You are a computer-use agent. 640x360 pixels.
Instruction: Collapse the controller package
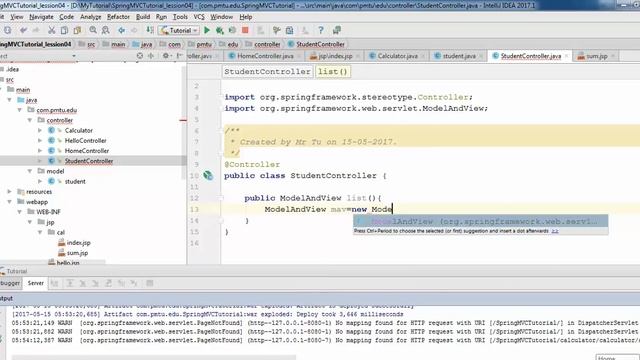tap(30, 120)
